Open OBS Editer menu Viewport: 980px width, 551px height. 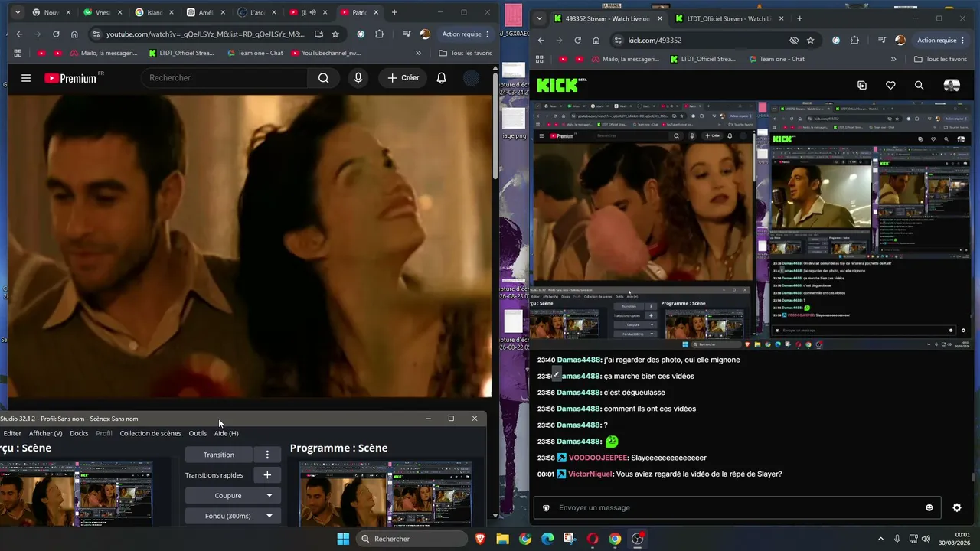(12, 433)
